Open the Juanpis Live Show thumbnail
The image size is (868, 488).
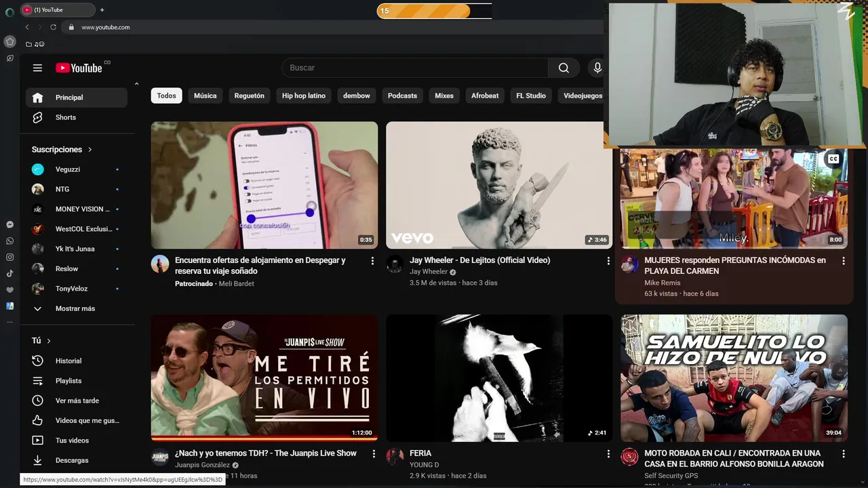264,378
